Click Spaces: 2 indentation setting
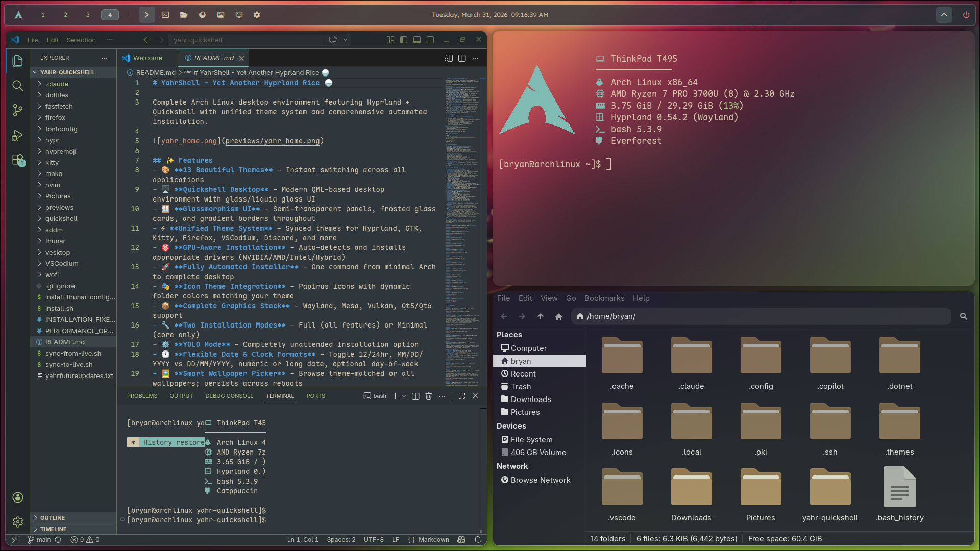The image size is (980, 551). pos(341,540)
